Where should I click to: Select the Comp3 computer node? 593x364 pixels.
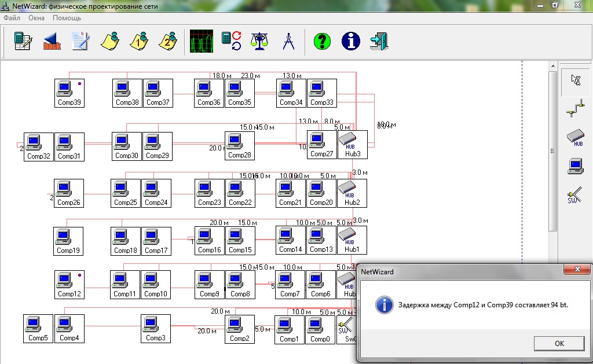pos(155,329)
